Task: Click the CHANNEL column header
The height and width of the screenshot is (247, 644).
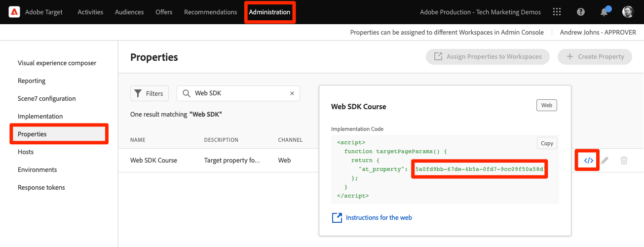Action: coord(290,140)
